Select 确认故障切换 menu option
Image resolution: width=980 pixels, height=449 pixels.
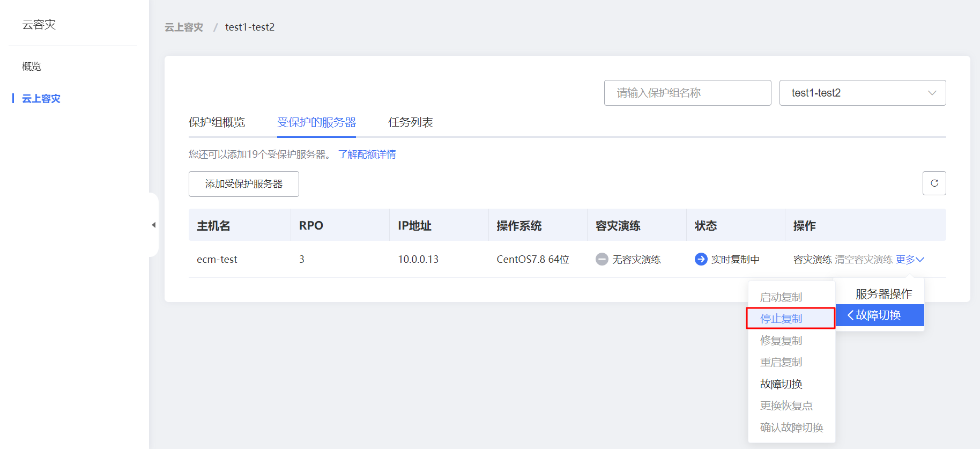click(x=791, y=428)
